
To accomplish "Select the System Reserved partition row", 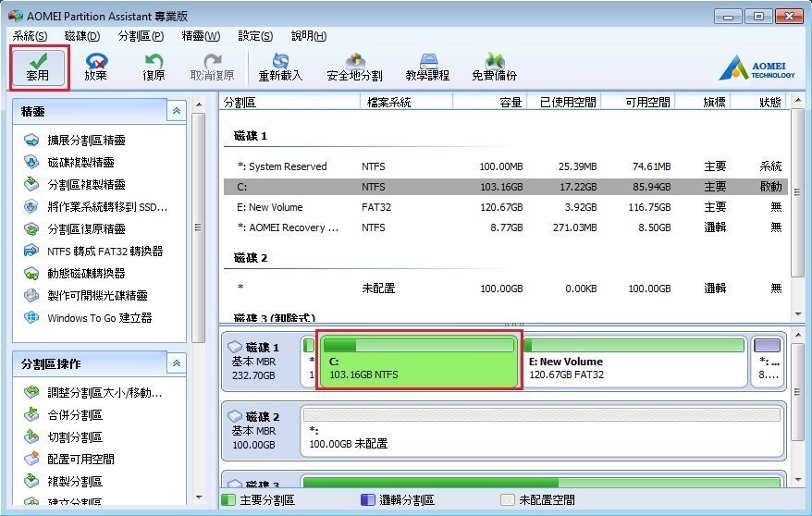I will tap(506, 166).
